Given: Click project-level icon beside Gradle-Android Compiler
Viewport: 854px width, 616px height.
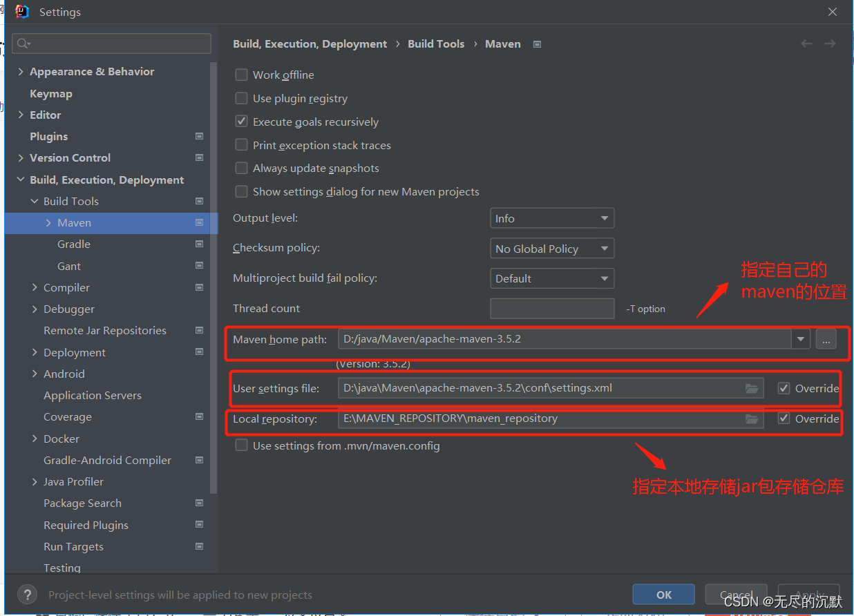Looking at the screenshot, I should coord(199,460).
